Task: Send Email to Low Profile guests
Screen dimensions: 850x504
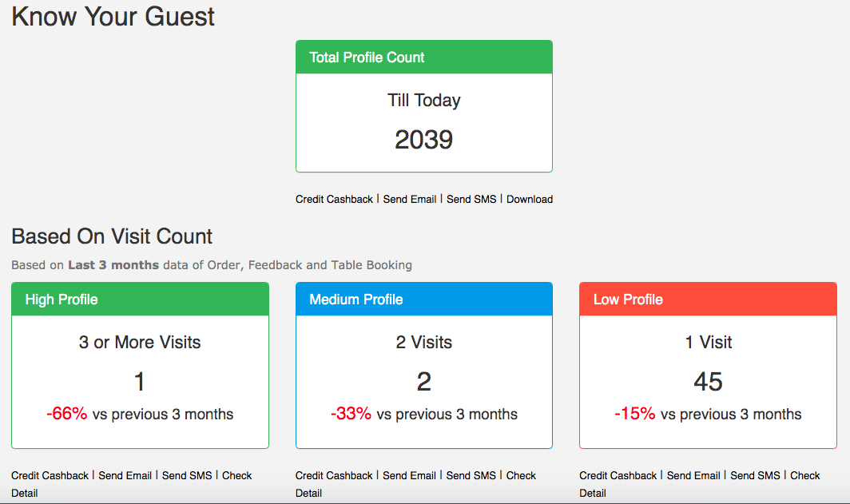Action: (x=693, y=475)
